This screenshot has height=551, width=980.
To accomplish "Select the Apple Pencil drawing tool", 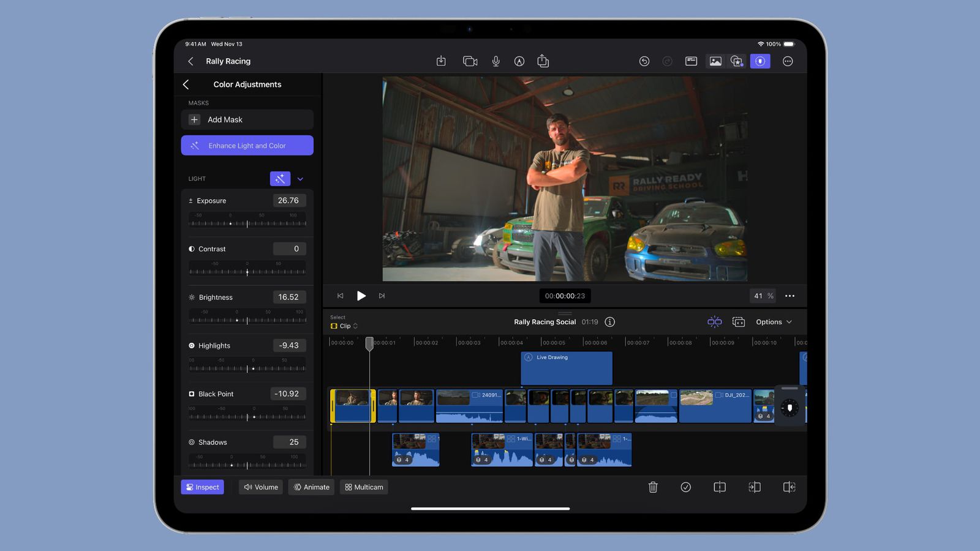I will tap(519, 61).
